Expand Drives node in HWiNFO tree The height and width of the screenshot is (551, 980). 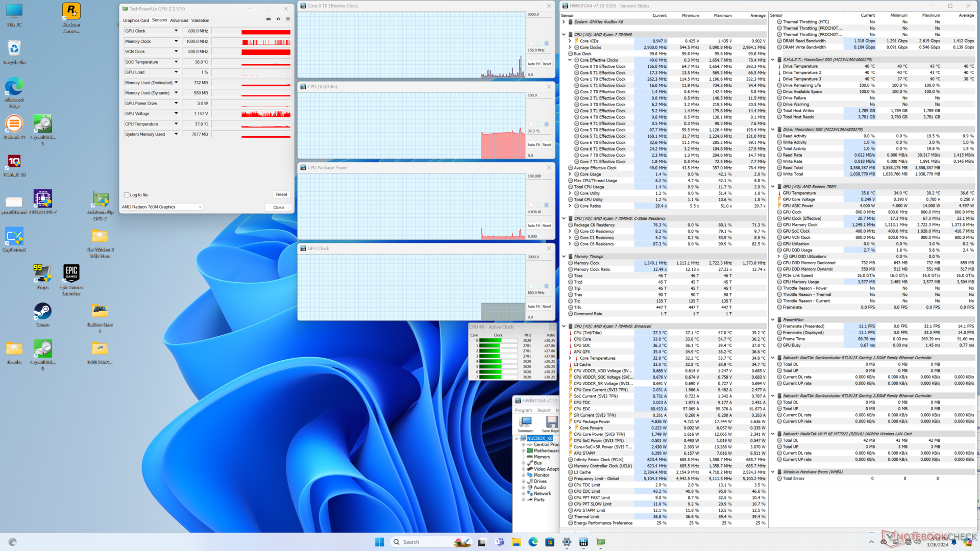click(x=523, y=481)
